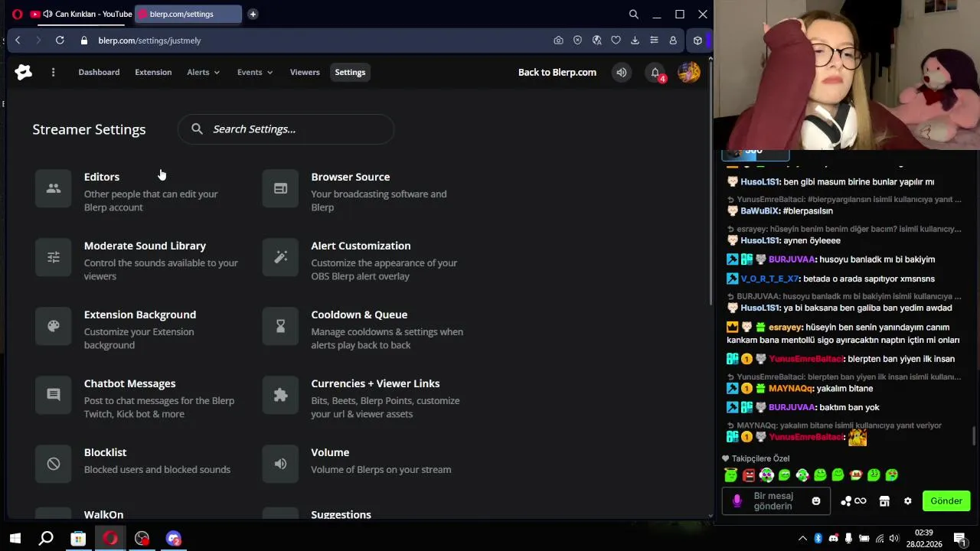Screen dimensions: 980x551
Task: Click the Extension Background palette icon
Action: (54, 326)
